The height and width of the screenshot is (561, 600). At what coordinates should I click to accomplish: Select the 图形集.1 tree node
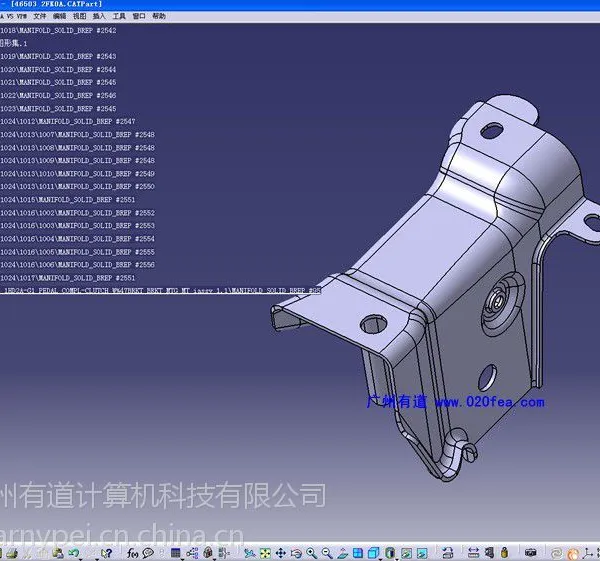[x=14, y=43]
